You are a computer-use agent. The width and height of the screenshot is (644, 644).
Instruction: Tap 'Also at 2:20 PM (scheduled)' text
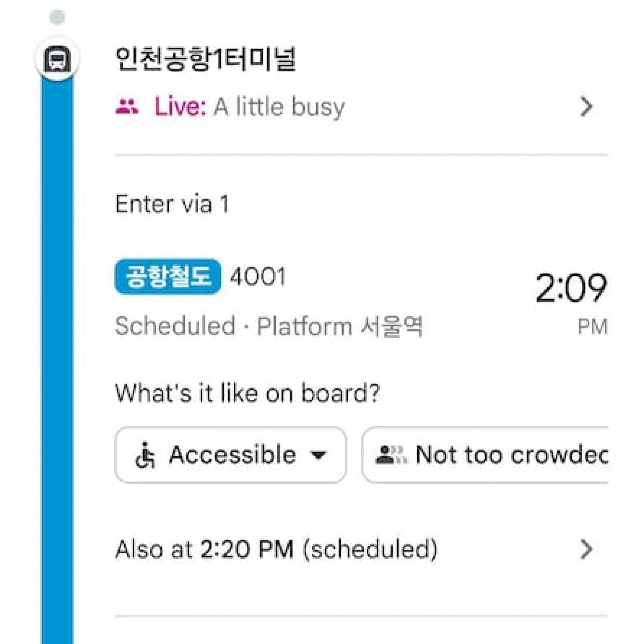276,549
